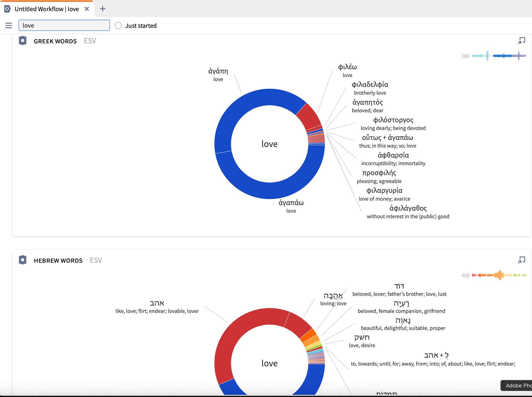
Task: Select the Untitled Workflow | love tab
Action: [x=47, y=9]
